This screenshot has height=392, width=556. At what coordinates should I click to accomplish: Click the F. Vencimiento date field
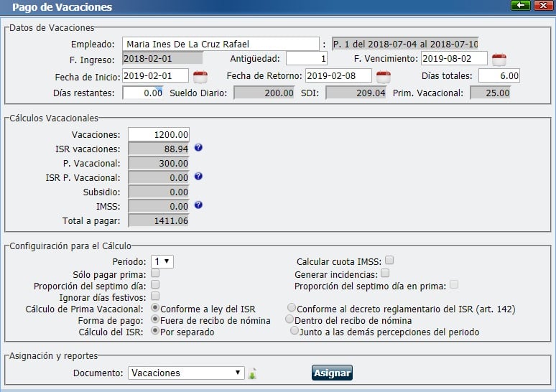(454, 58)
